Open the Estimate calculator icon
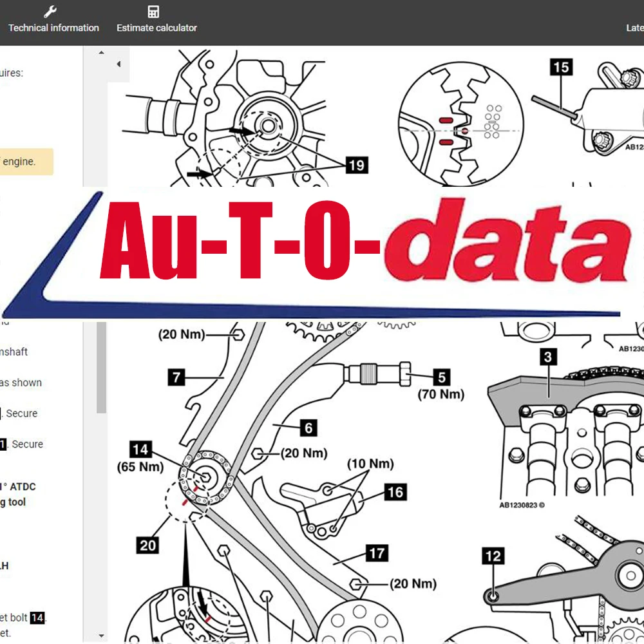 (x=153, y=12)
